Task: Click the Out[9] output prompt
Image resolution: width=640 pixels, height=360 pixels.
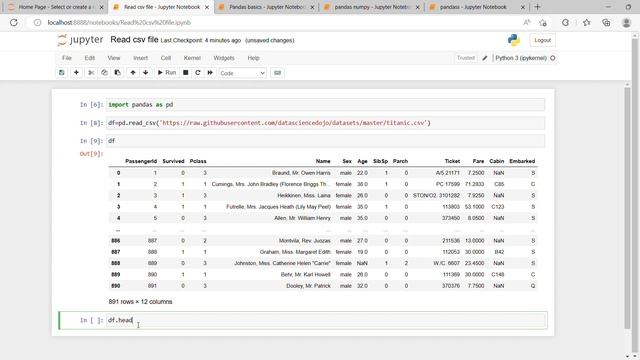Action: (91, 153)
